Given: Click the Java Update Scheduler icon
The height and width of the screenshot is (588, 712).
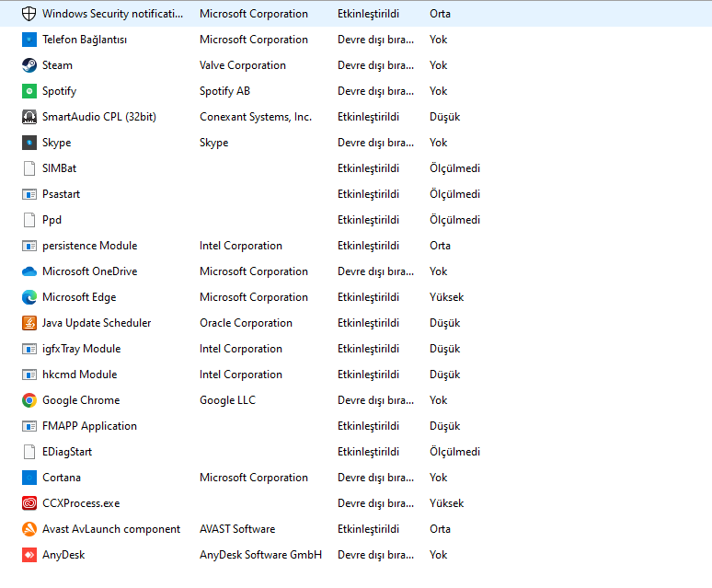Looking at the screenshot, I should tap(29, 323).
